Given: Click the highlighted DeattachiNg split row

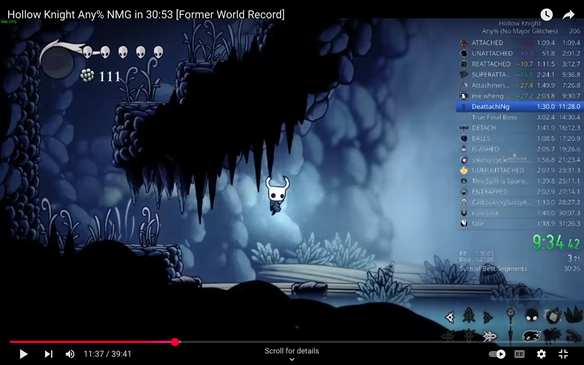Looking at the screenshot, I should click(x=520, y=107).
